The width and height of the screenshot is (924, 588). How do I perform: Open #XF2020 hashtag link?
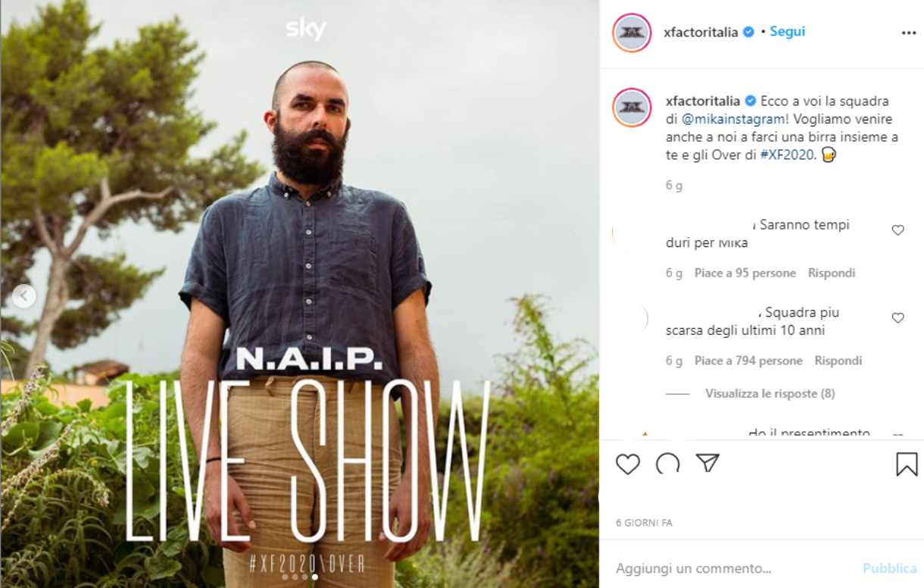pyautogui.click(x=788, y=155)
